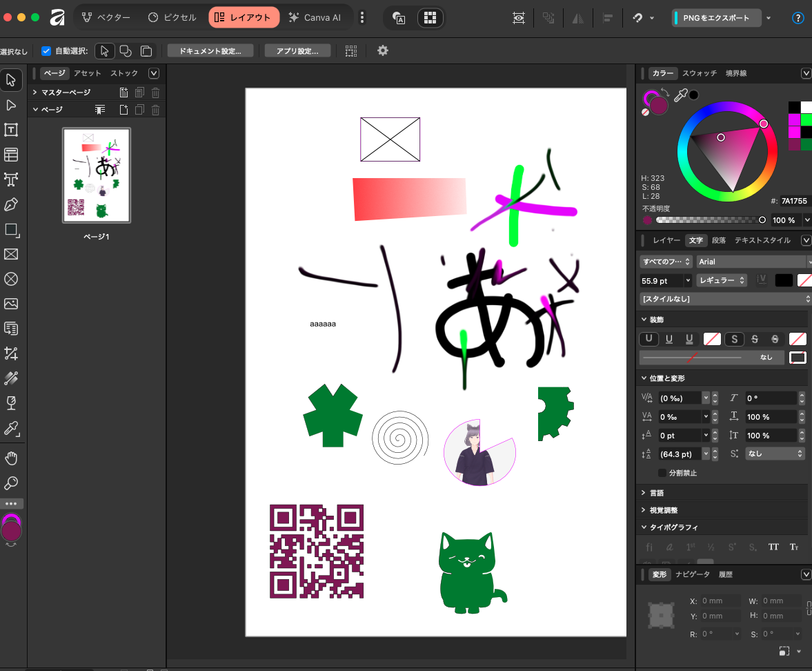The image size is (812, 671).
Task: Select the Frame Text tool
Action: pos(11,130)
